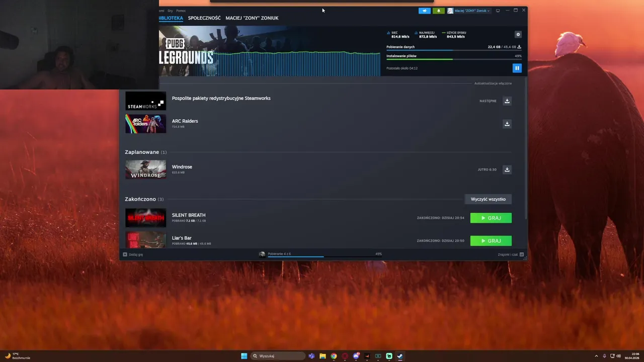Expand the Maciej "ZONY" Zoniuk account dropdown

(x=469, y=11)
